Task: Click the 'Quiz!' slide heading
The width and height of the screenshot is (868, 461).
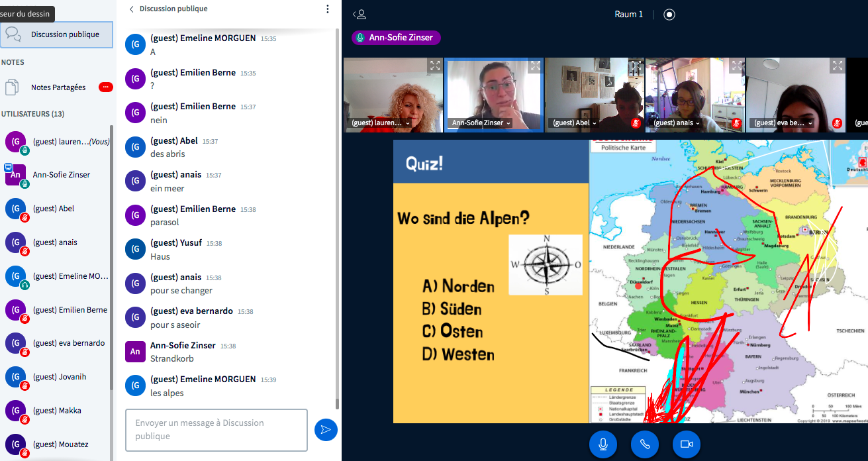Action: click(x=424, y=163)
